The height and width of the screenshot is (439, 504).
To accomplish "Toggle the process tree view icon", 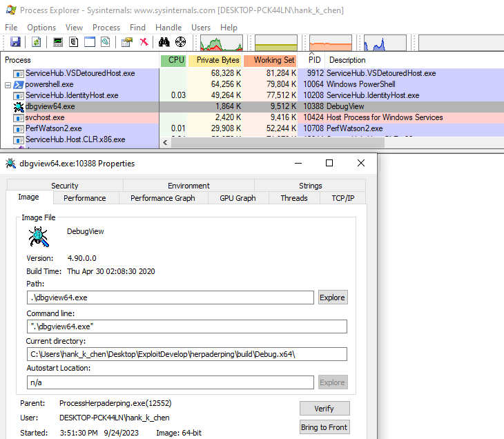I will (74, 42).
